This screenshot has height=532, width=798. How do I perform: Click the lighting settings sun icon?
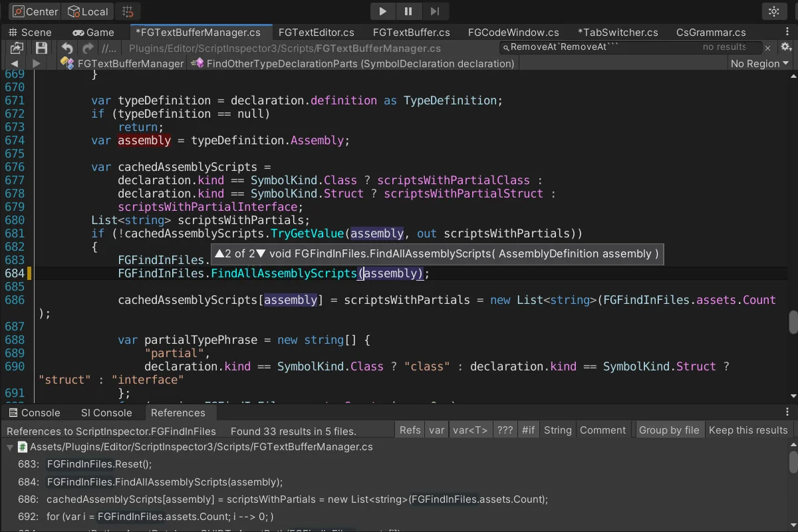tap(773, 11)
